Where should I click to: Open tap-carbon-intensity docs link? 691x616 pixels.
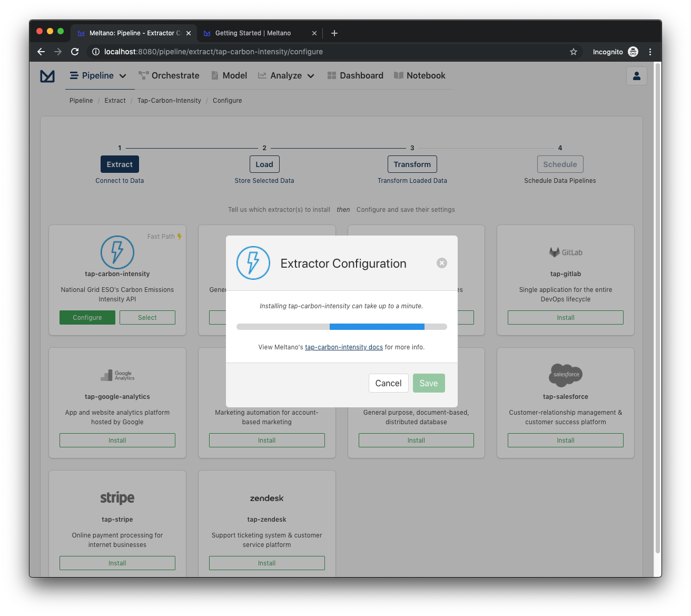[344, 347]
